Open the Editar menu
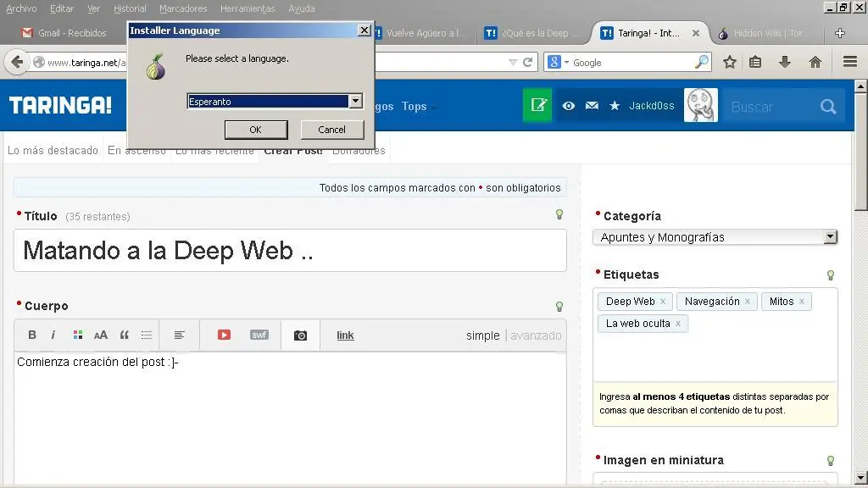 pos(61,8)
